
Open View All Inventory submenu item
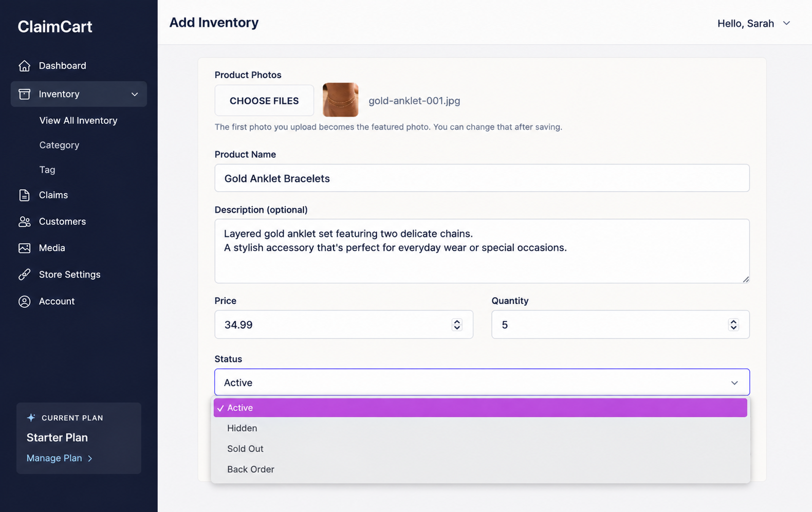pos(78,120)
